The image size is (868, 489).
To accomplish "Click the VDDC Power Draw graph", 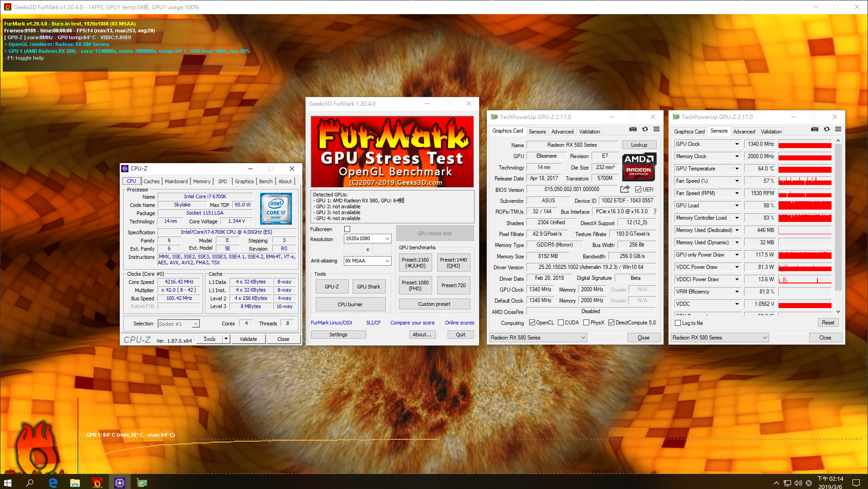I will [805, 267].
